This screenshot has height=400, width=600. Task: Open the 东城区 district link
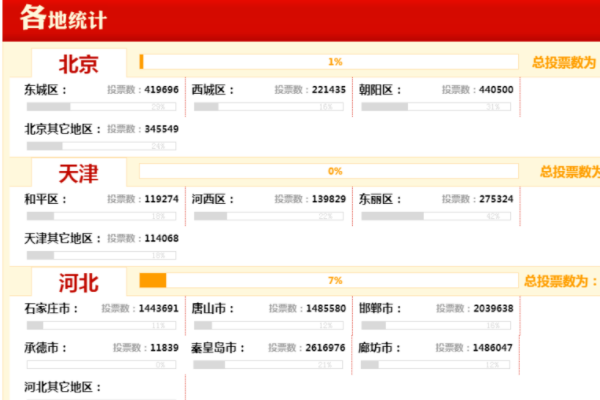click(x=44, y=90)
